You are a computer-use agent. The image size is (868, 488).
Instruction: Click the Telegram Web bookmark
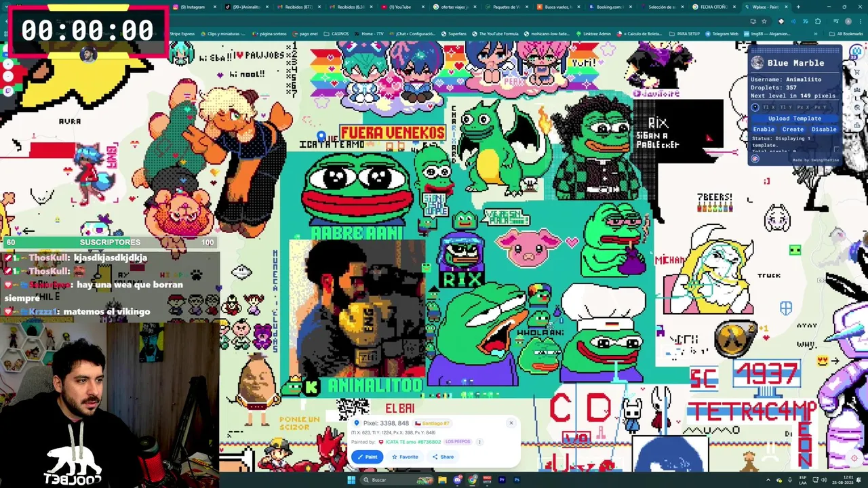click(x=721, y=34)
